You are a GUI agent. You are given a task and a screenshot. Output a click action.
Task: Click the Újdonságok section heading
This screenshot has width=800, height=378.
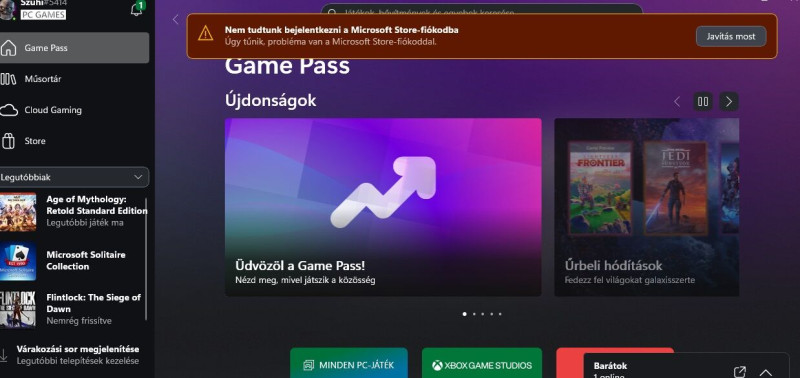coord(270,100)
